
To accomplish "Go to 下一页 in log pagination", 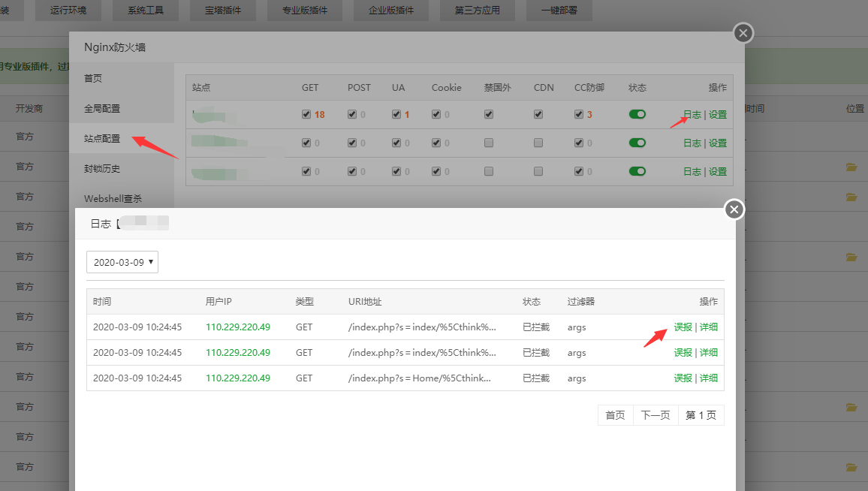I will pos(656,415).
